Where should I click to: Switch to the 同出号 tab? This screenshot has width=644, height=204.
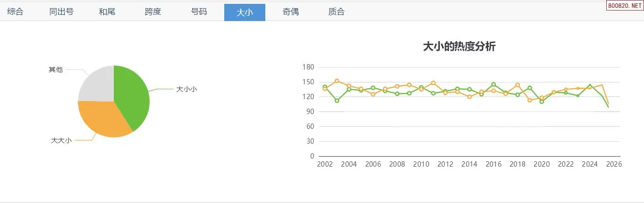(62, 12)
